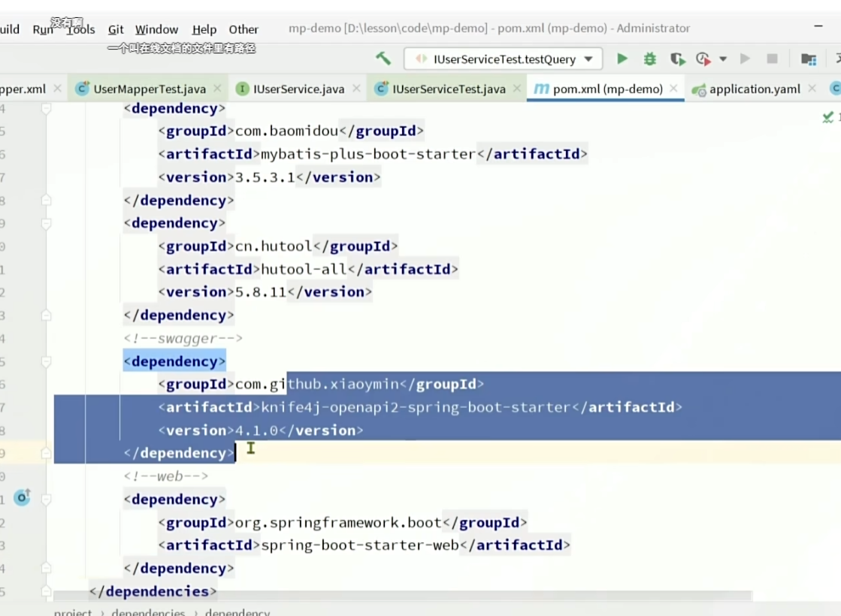Open the run configuration dropdown IUserServiceTest.testQuery
This screenshot has width=841, height=616.
click(503, 59)
